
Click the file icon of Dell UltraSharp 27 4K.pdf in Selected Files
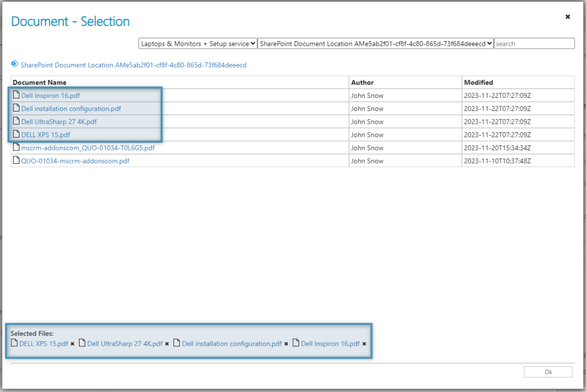(82, 343)
